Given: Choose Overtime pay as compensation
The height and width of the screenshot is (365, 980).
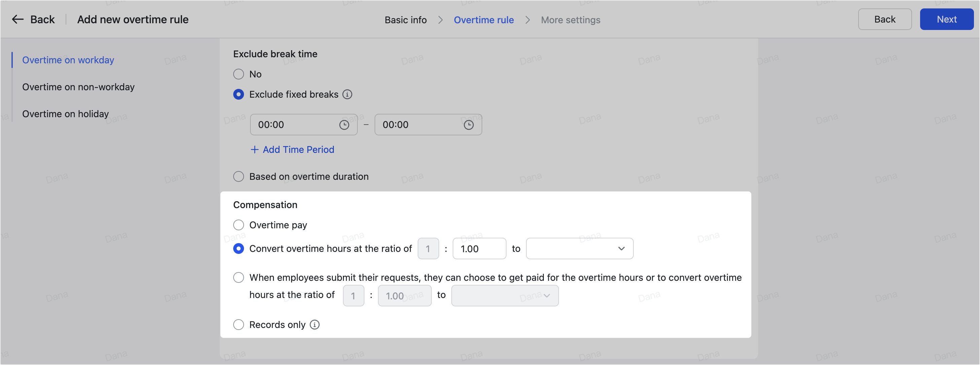Looking at the screenshot, I should tap(239, 225).
